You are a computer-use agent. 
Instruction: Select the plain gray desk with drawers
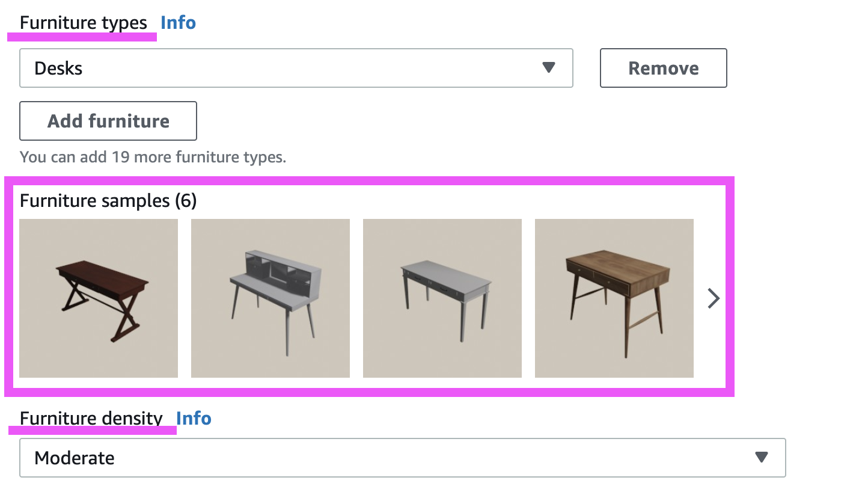(442, 298)
